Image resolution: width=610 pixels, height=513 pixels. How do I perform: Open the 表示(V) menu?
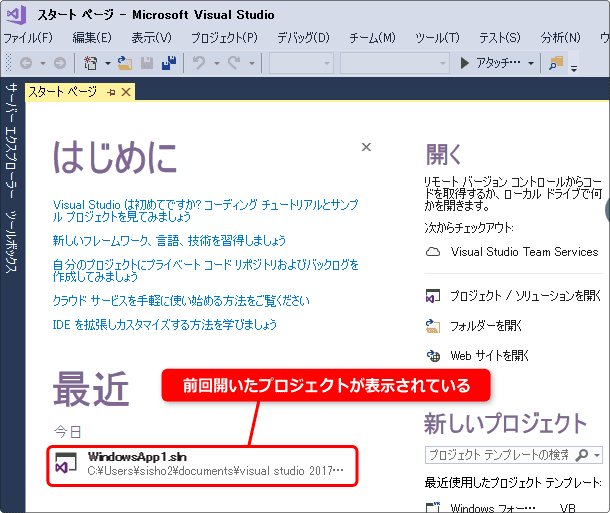[x=151, y=38]
